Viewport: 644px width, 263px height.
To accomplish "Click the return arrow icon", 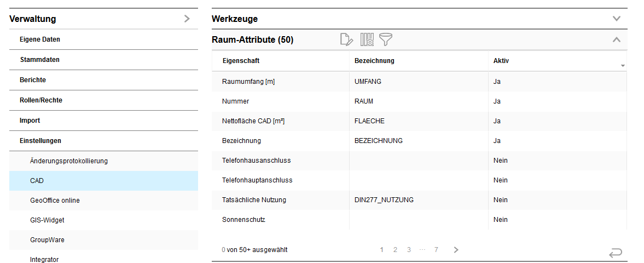I will coord(616,253).
